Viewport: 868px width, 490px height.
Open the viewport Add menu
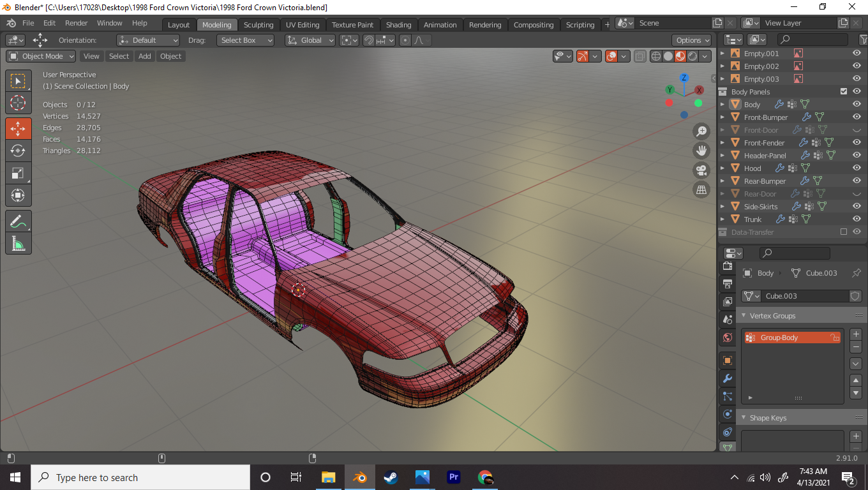pyautogui.click(x=145, y=56)
